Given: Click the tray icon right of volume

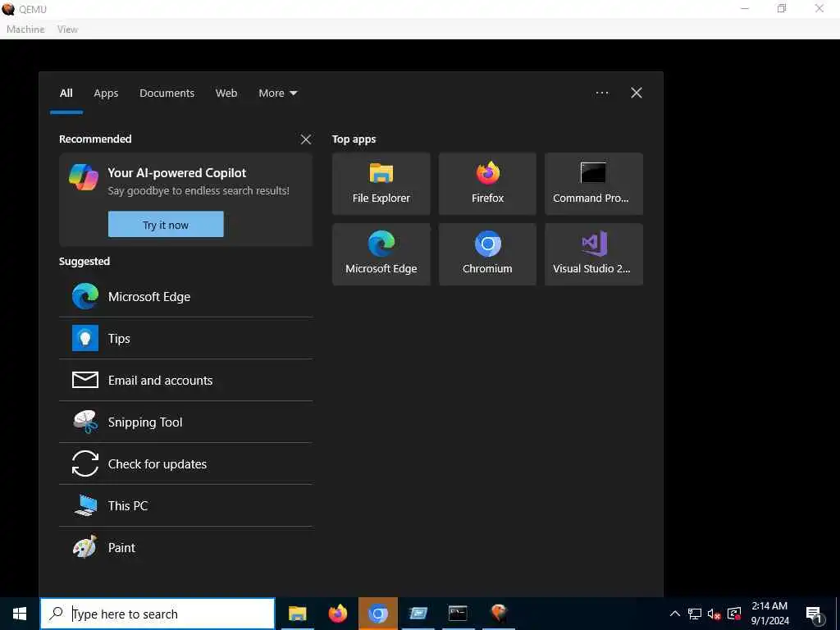Looking at the screenshot, I should coord(734,614).
